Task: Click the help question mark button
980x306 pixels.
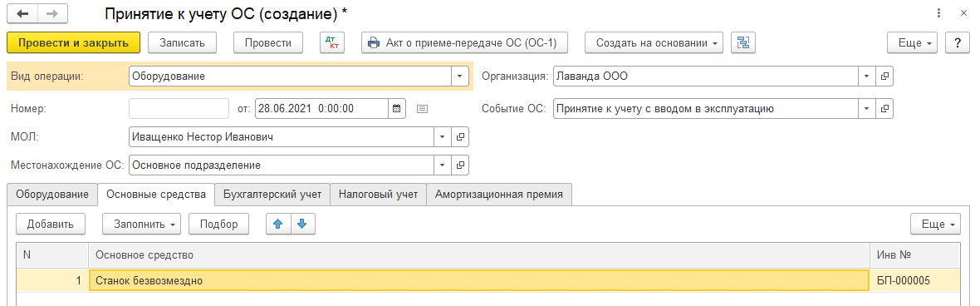Action: (x=957, y=42)
